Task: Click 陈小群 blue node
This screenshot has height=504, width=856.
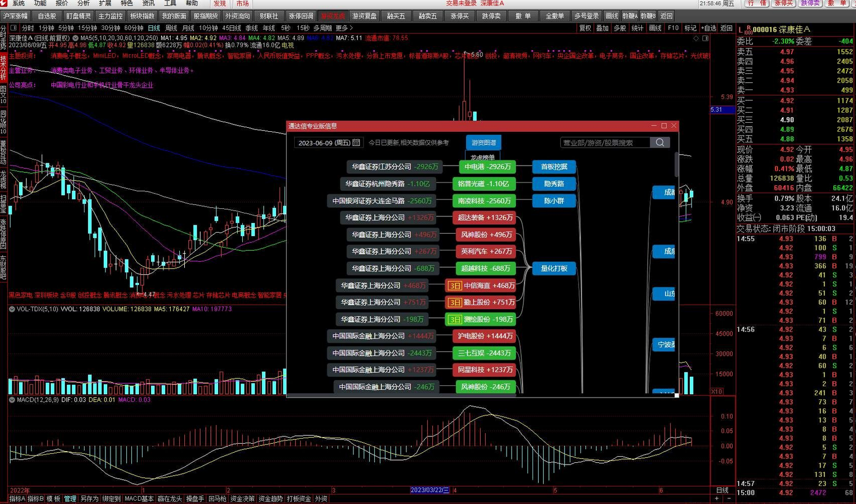Action: [x=554, y=200]
